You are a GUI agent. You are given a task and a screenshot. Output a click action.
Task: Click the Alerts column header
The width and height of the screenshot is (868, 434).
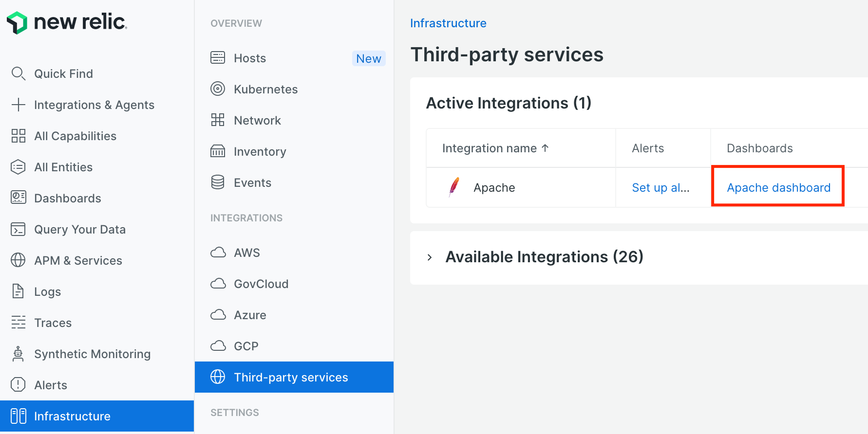point(648,148)
